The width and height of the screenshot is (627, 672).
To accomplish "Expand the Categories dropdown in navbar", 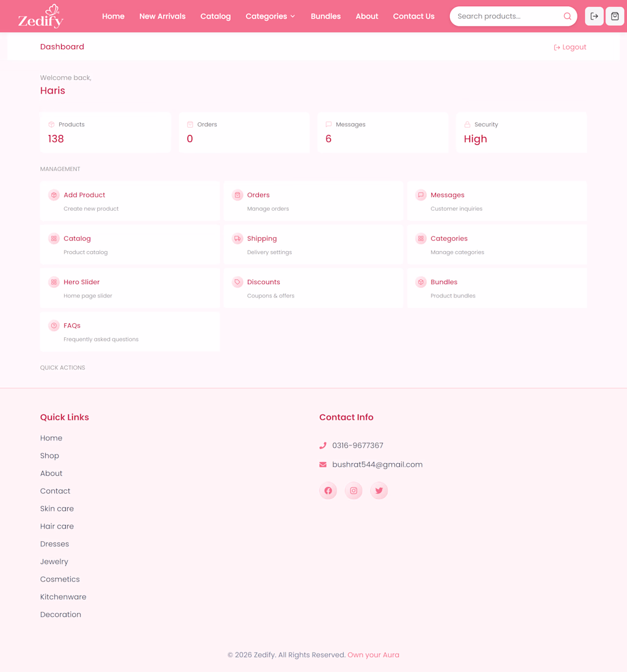I will (270, 16).
